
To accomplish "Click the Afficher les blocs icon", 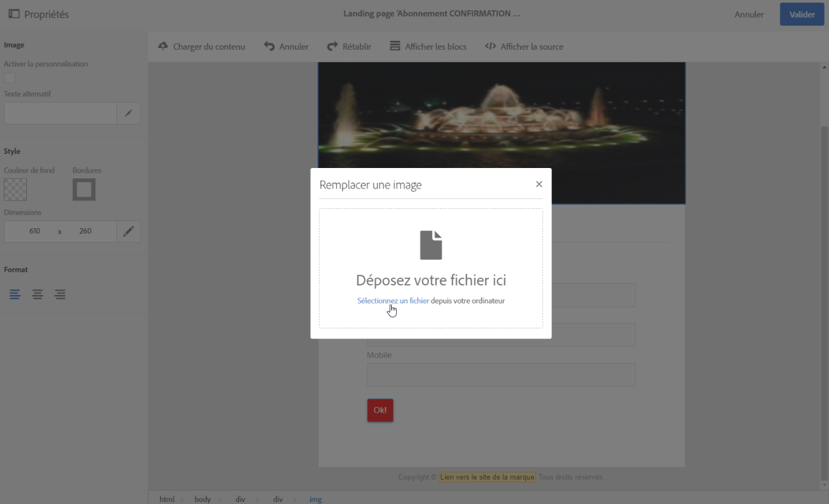I will pyautogui.click(x=395, y=46).
